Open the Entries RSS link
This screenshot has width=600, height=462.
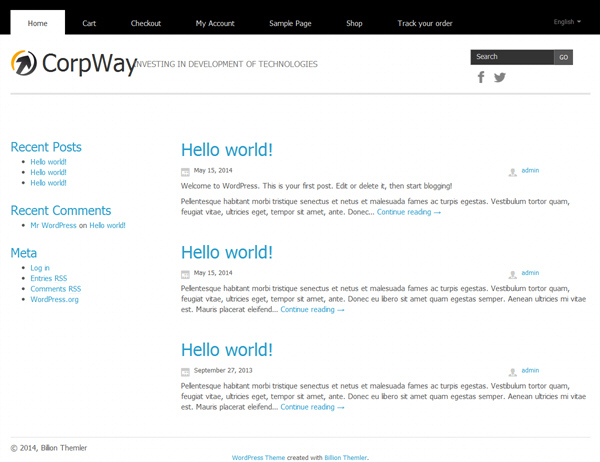pos(49,278)
